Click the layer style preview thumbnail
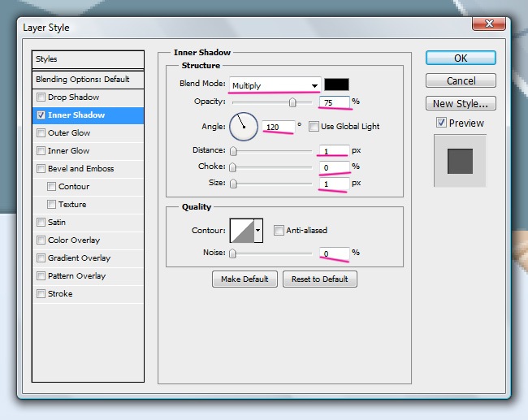 pyautogui.click(x=460, y=158)
